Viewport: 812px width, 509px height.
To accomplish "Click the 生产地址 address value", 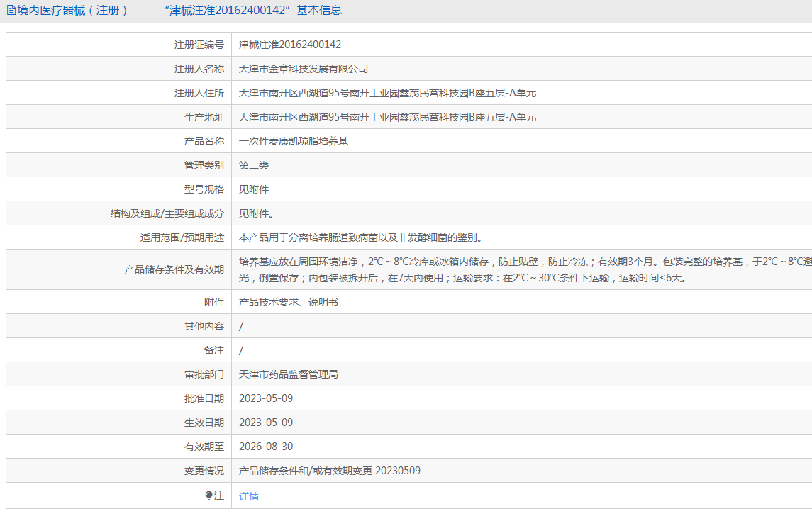I will [387, 117].
